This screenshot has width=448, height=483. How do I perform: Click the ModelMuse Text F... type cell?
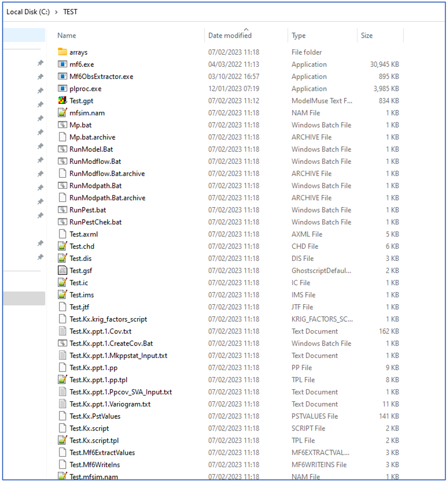322,100
